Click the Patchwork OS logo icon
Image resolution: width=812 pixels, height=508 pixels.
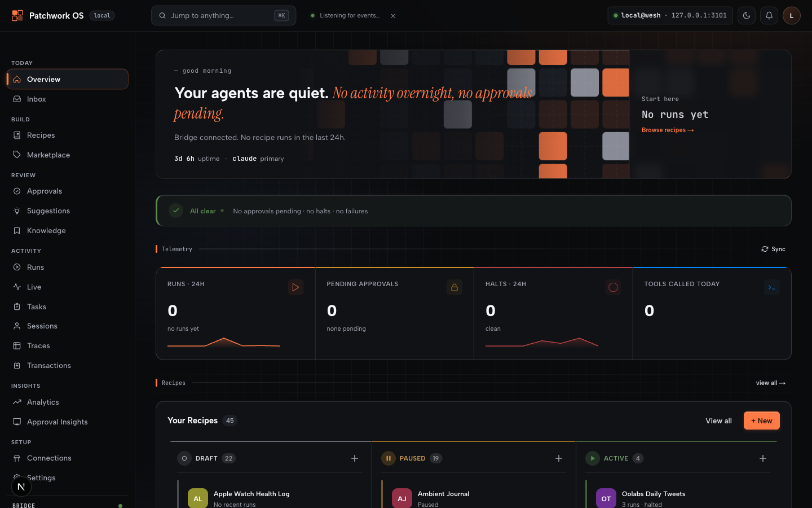point(17,15)
